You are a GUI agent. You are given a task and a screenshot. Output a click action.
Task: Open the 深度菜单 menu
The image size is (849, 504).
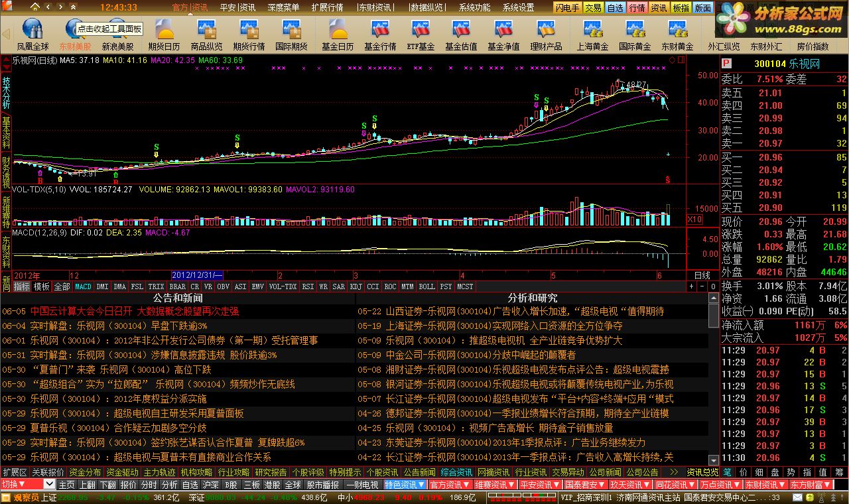pos(283,8)
